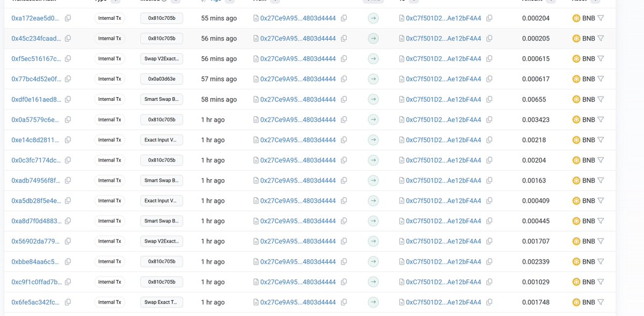This screenshot has height=316, width=644.
Task: Copy To address in 0xa172eae5d0 row
Action: click(x=489, y=18)
